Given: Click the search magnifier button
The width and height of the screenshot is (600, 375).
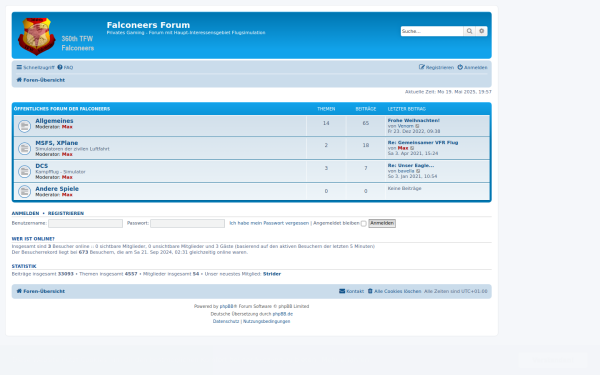Looking at the screenshot, I should tap(469, 31).
